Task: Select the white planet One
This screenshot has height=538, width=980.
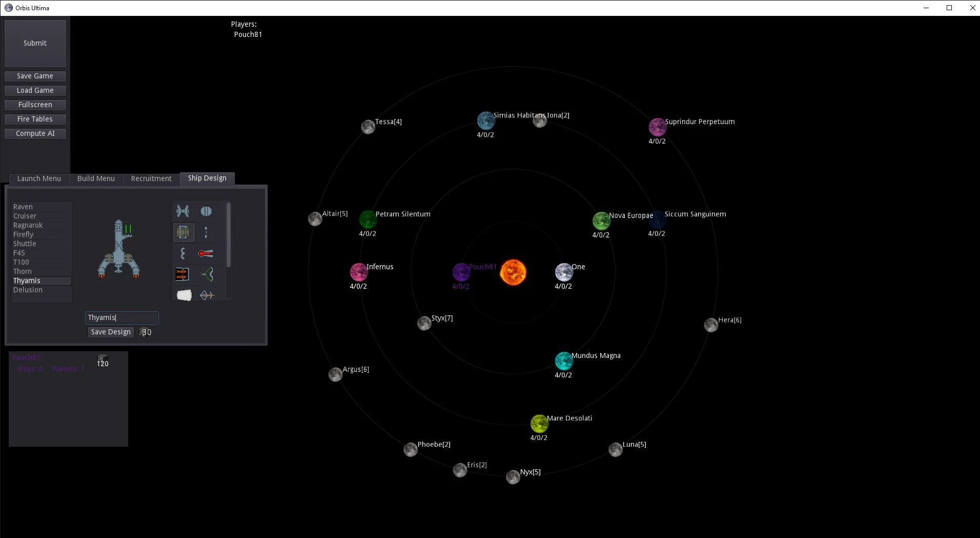Action: coord(564,272)
